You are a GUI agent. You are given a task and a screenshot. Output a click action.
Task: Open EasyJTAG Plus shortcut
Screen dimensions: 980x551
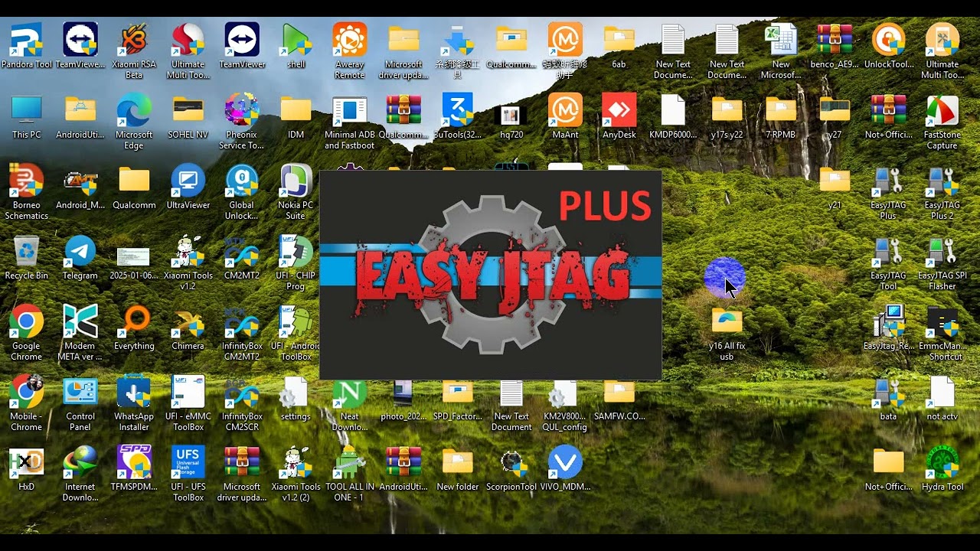[888, 192]
